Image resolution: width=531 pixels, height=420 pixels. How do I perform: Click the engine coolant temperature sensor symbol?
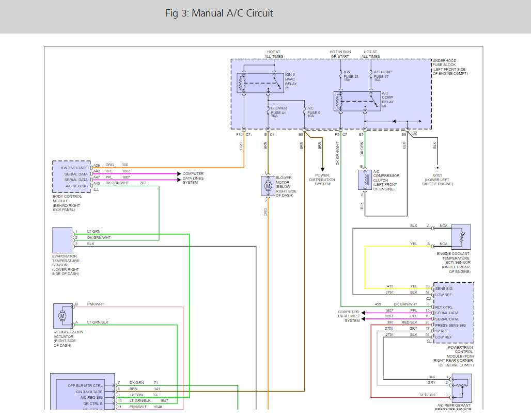[x=461, y=237]
